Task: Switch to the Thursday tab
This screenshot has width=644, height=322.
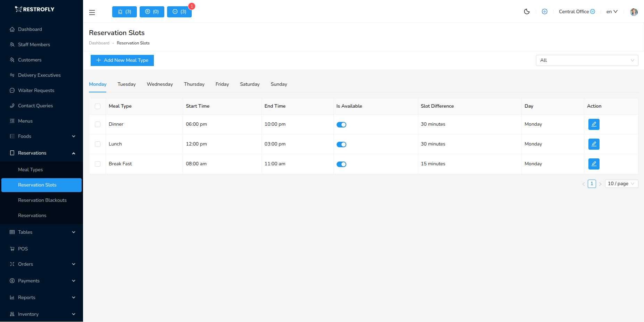Action: coord(194,84)
